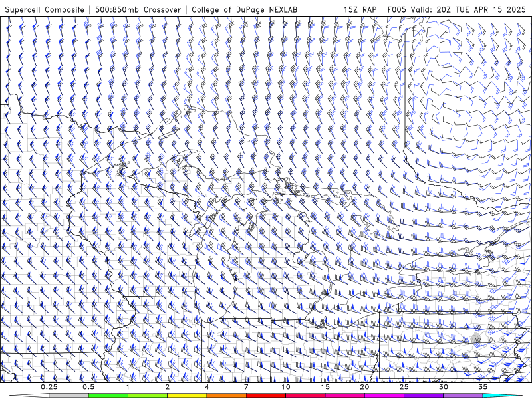
Task: Pick the purple color bar segment
Action: (424, 396)
